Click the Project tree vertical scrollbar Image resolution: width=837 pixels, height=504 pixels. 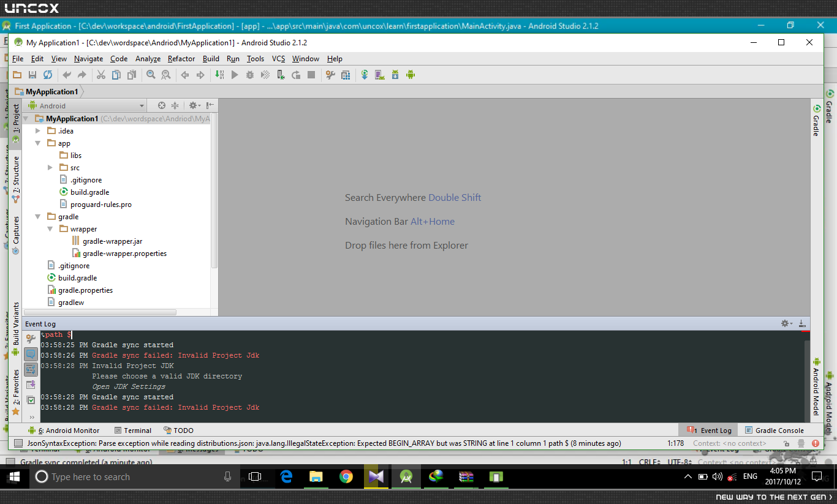214,190
